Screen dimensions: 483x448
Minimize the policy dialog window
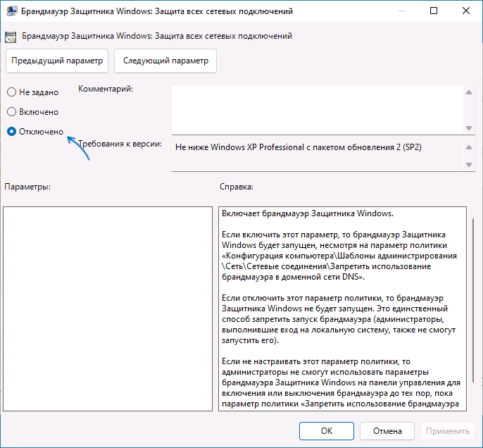tap(401, 11)
